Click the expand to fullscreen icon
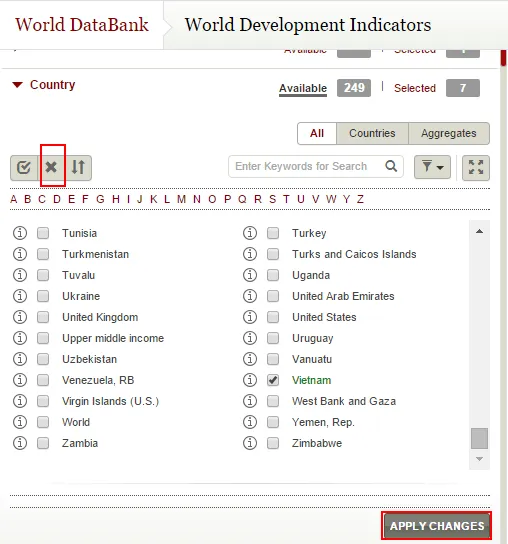This screenshot has height=544, width=508. coord(476,168)
